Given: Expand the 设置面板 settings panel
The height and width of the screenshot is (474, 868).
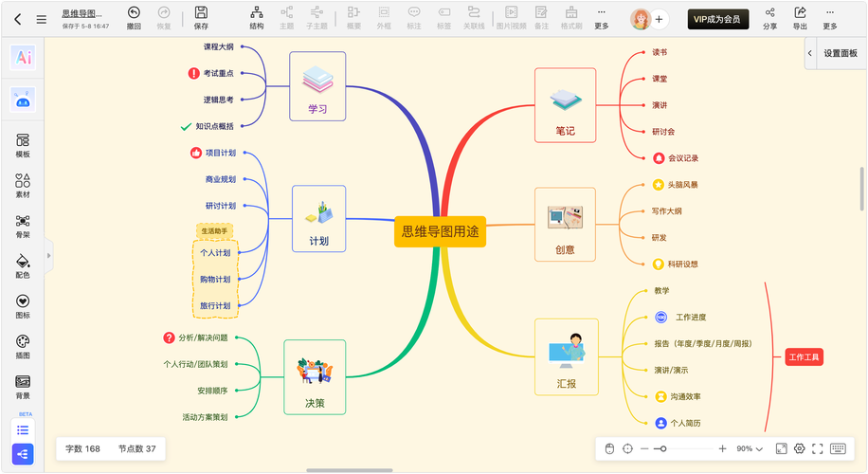Looking at the screenshot, I should pyautogui.click(x=810, y=54).
